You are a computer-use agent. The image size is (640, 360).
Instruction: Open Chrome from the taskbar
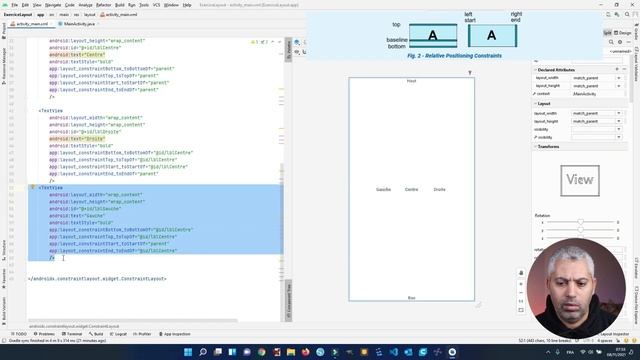(262, 352)
